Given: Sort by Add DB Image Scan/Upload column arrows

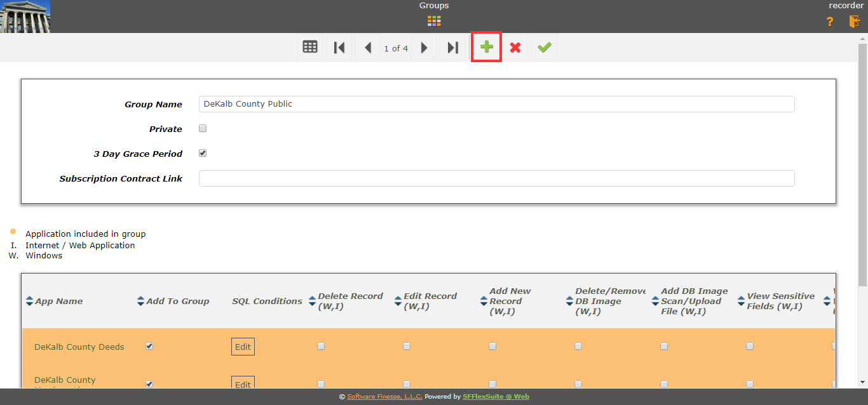Looking at the screenshot, I should point(655,301).
